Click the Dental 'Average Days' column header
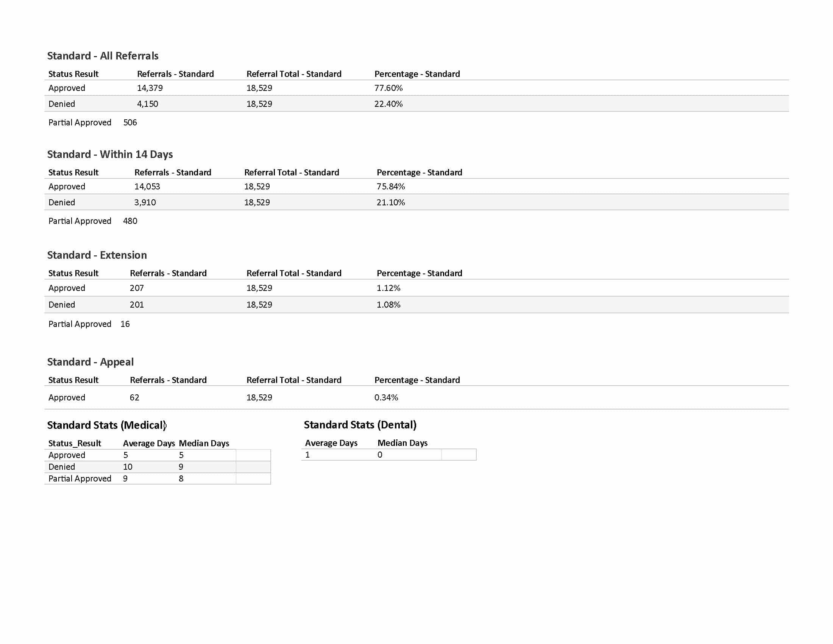The width and height of the screenshot is (833, 644). click(x=331, y=442)
